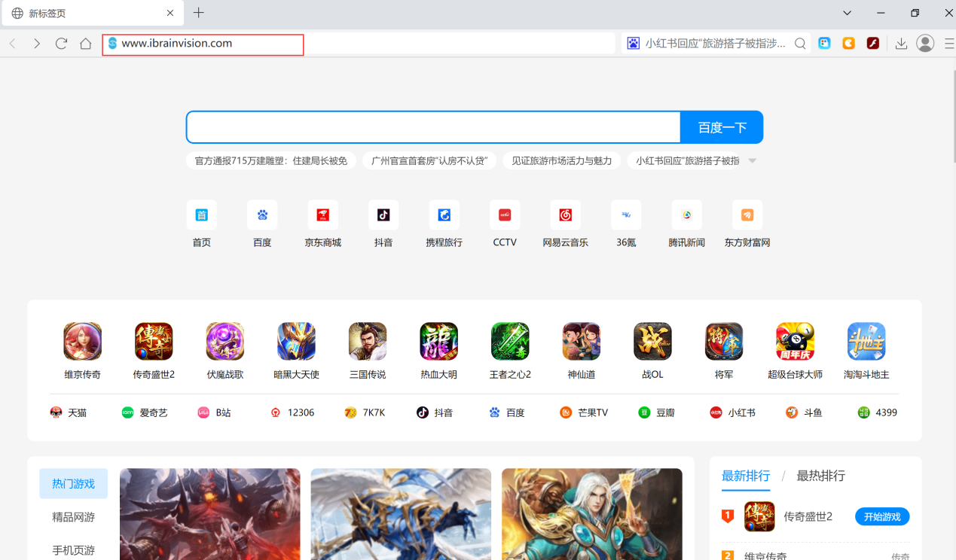Open the 12306 site link
The image size is (956, 560).
(x=292, y=412)
